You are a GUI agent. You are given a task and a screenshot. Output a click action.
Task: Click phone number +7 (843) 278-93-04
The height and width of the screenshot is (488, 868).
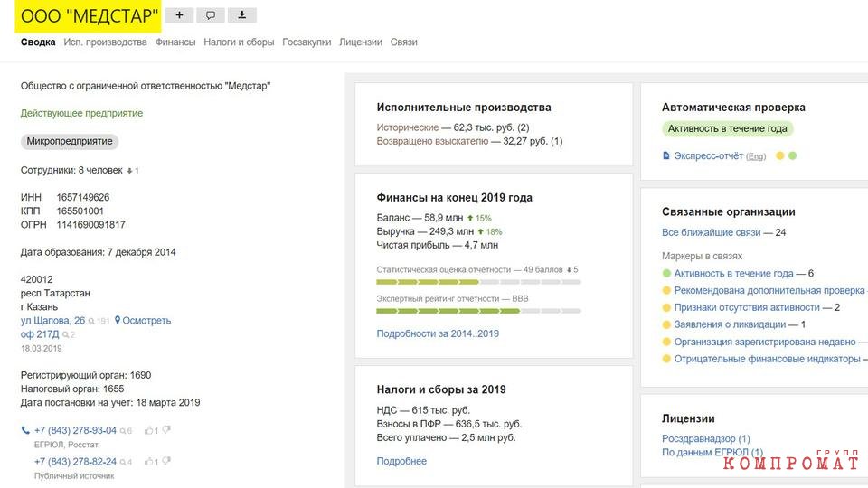click(75, 430)
